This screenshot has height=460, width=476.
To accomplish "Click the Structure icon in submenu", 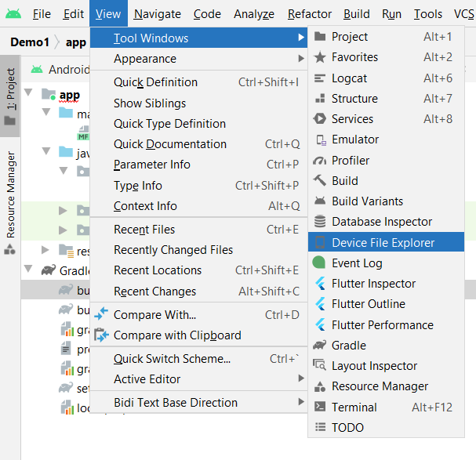I will pos(320,99).
